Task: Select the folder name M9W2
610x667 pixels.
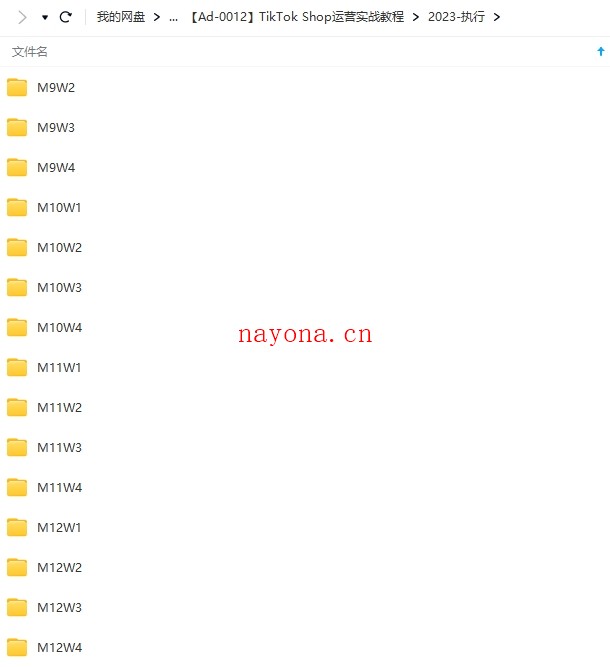Action: click(x=56, y=88)
